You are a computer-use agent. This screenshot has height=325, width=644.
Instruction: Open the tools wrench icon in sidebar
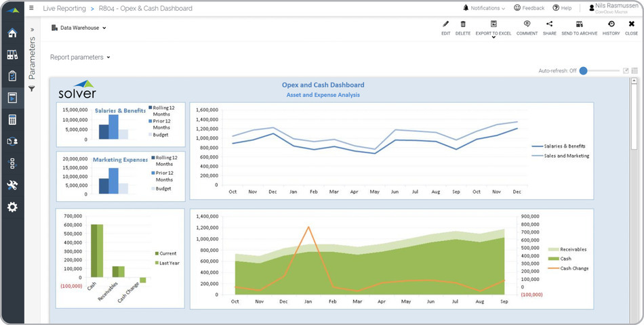(12, 185)
